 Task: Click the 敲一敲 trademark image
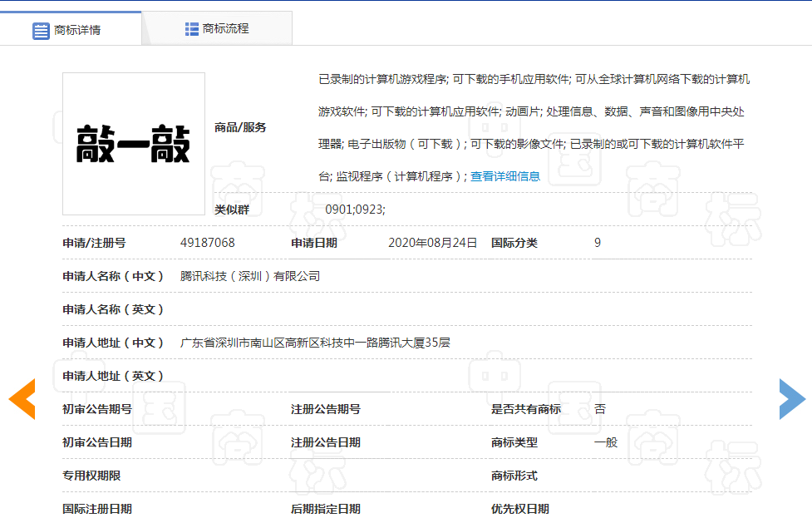tap(133, 145)
